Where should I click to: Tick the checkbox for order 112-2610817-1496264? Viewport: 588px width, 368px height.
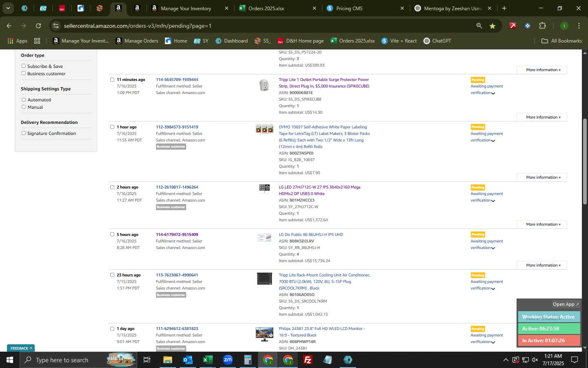[112, 187]
